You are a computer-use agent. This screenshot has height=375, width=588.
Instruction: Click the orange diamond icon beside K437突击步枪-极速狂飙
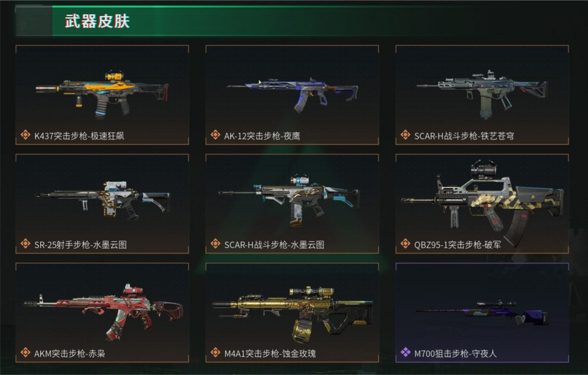tap(26, 135)
